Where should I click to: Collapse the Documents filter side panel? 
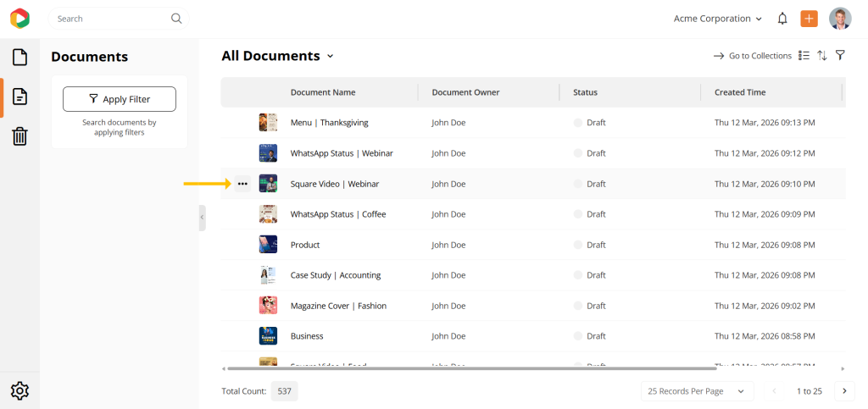pyautogui.click(x=202, y=218)
